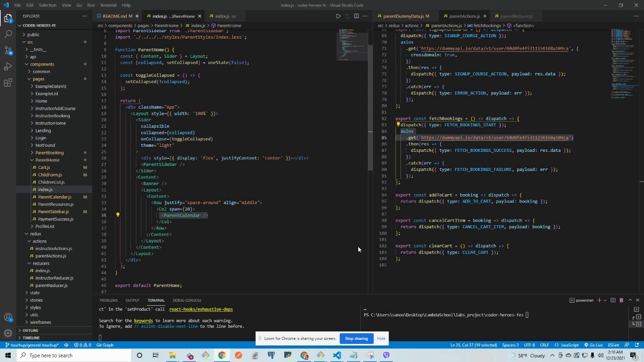Viewport: 644px width, 362px height.
Task: Click the left editor minimap
Action: pos(352,45)
